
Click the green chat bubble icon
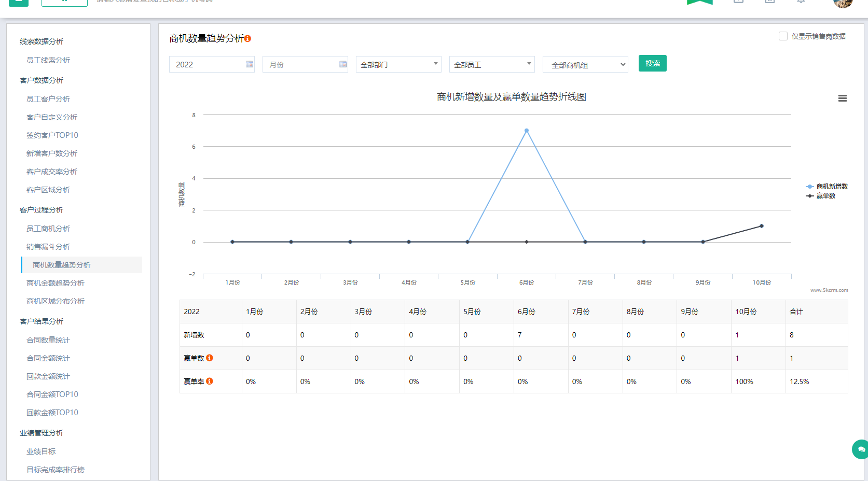point(859,449)
